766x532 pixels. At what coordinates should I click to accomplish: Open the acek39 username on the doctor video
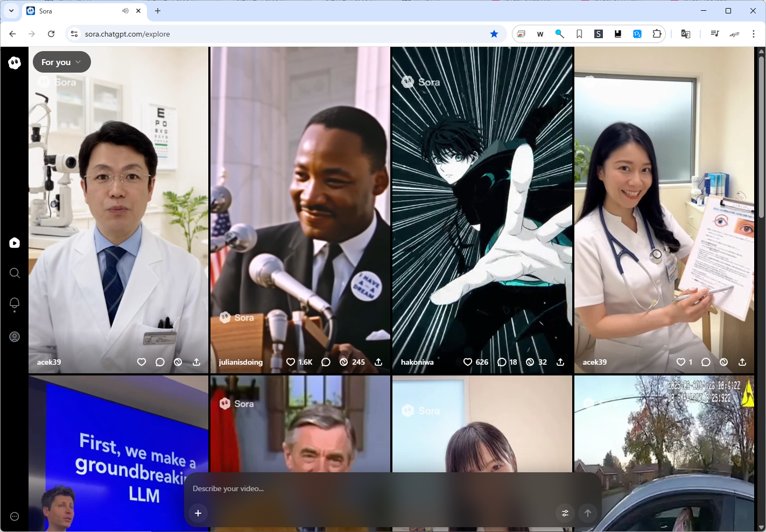tap(49, 362)
